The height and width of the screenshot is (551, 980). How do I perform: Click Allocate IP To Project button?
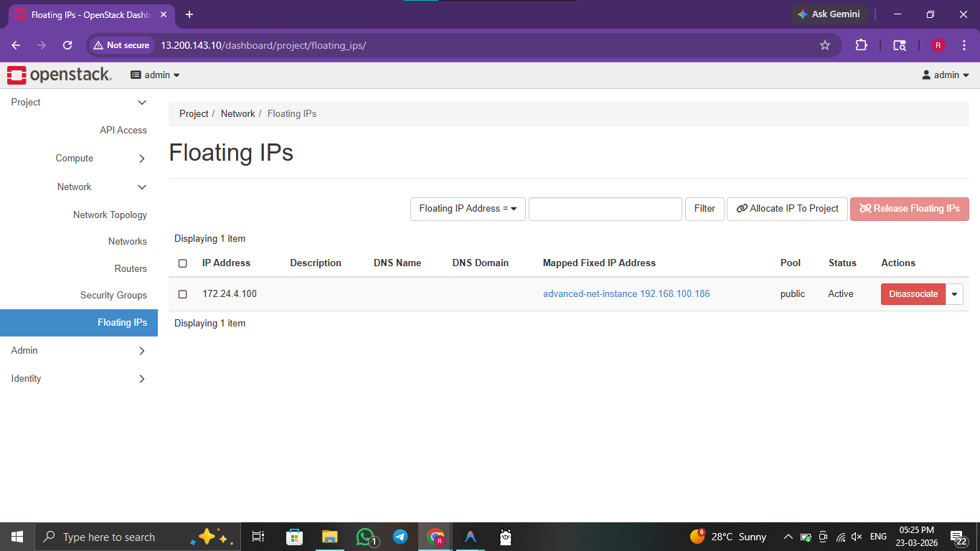(x=788, y=209)
